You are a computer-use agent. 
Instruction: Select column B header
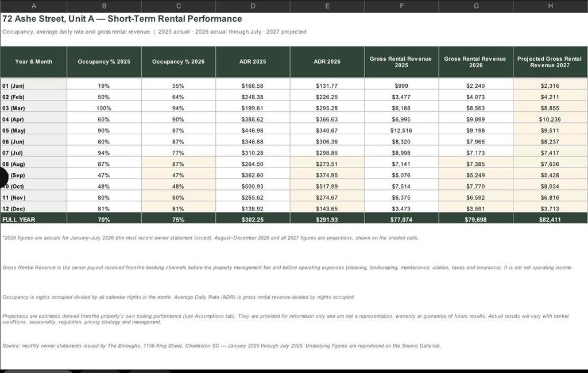click(x=105, y=6)
